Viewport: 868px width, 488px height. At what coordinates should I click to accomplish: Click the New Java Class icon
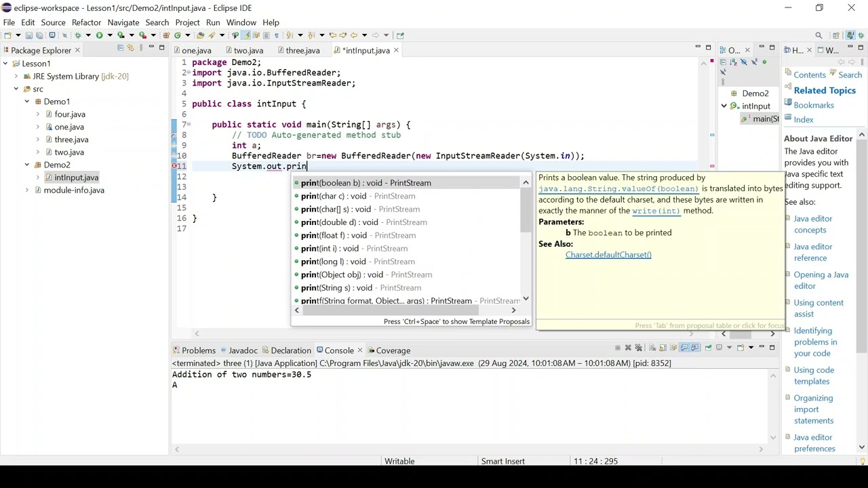click(x=178, y=35)
